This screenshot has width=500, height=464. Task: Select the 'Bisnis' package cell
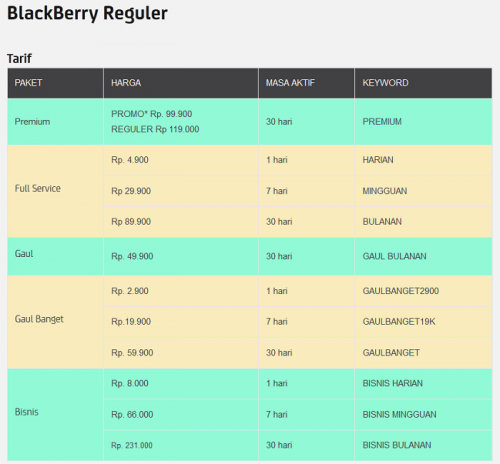(x=55, y=415)
